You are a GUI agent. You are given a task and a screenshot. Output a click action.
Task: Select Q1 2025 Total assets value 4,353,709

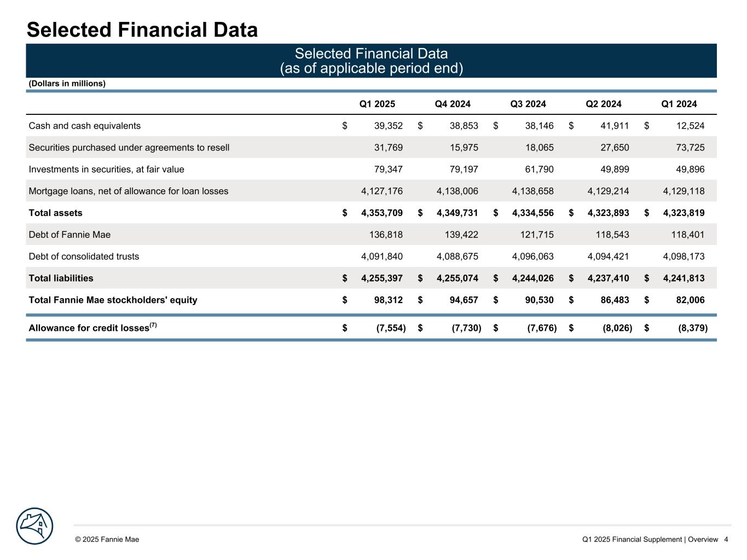[x=382, y=213]
